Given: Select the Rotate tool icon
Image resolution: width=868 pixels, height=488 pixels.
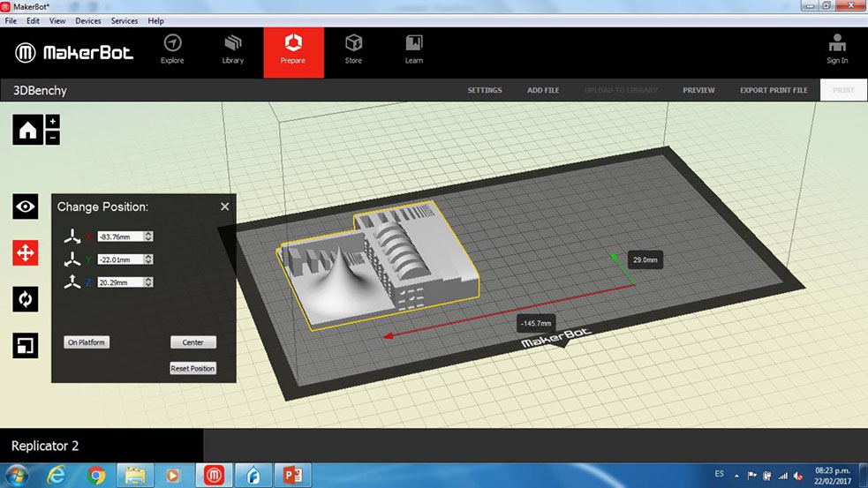Looking at the screenshot, I should point(26,299).
